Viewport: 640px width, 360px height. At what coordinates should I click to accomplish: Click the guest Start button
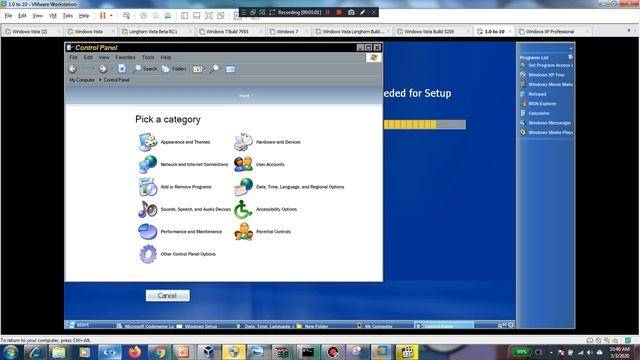(x=78, y=325)
